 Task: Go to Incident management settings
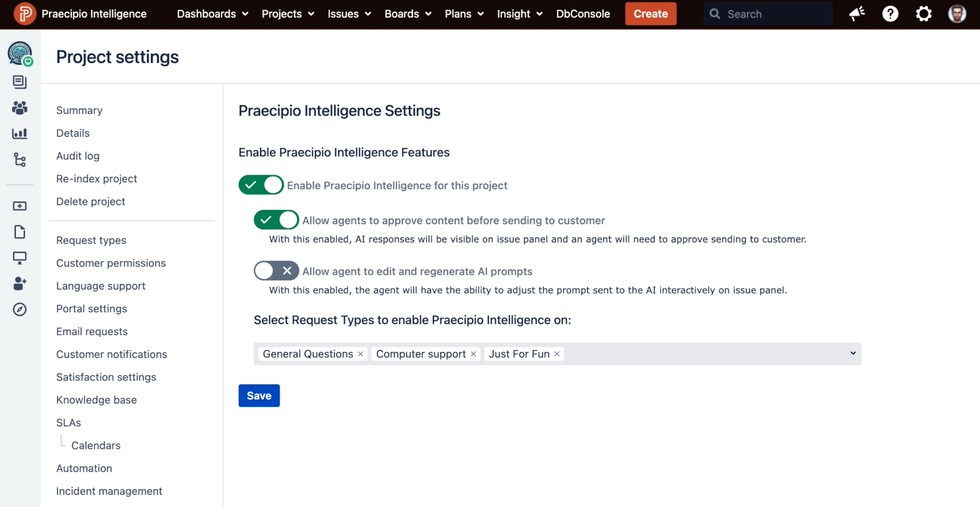[x=109, y=491]
